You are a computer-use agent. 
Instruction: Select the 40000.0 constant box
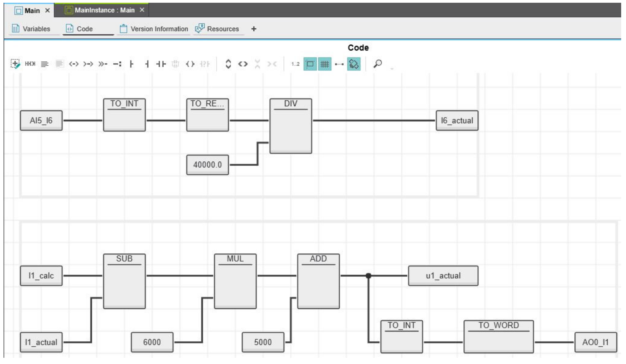pos(207,165)
